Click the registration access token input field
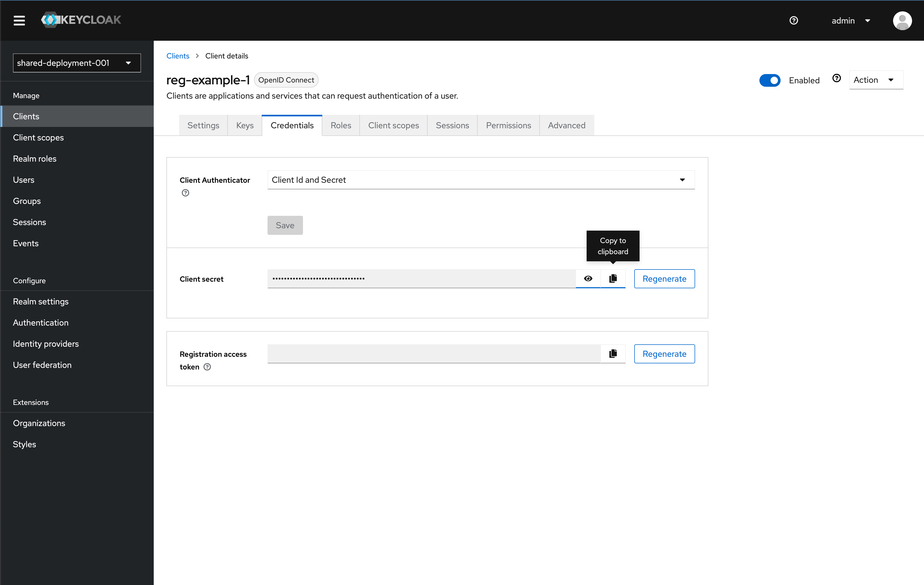Image resolution: width=924 pixels, height=585 pixels. coord(433,353)
